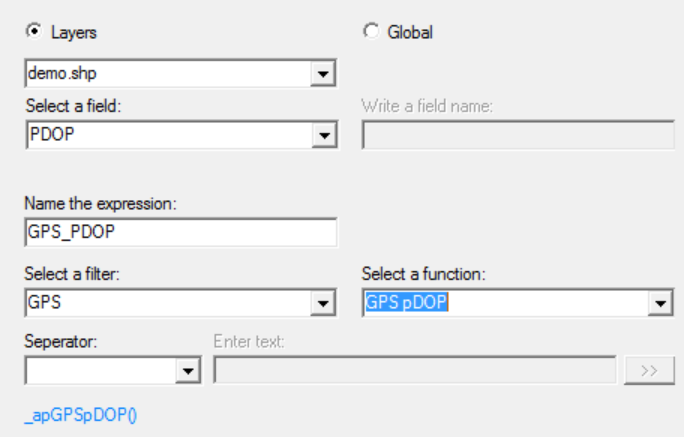
Task: Click the Layers option label
Action: coord(76,32)
